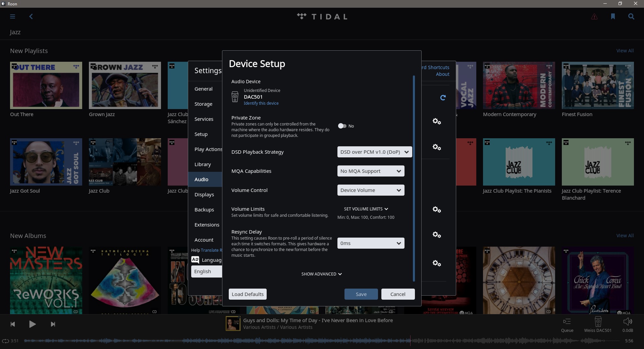Open the Weiss DAC501 zone icon

(598, 321)
